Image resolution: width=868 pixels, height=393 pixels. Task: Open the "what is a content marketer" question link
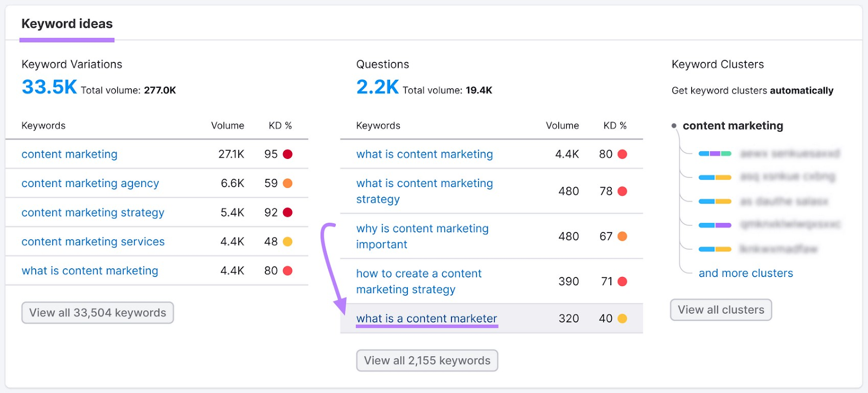click(x=426, y=318)
